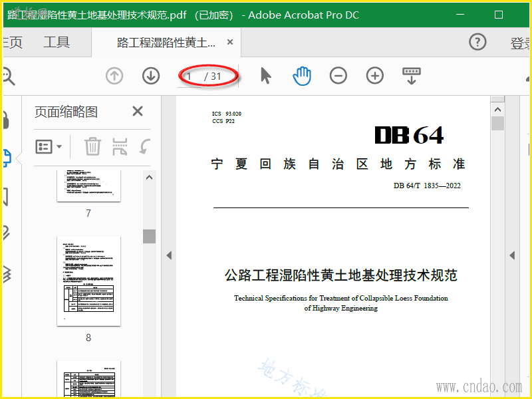Image resolution: width=532 pixels, height=399 pixels.
Task: Click the rotate page counterclockwise icon
Action: point(145,146)
